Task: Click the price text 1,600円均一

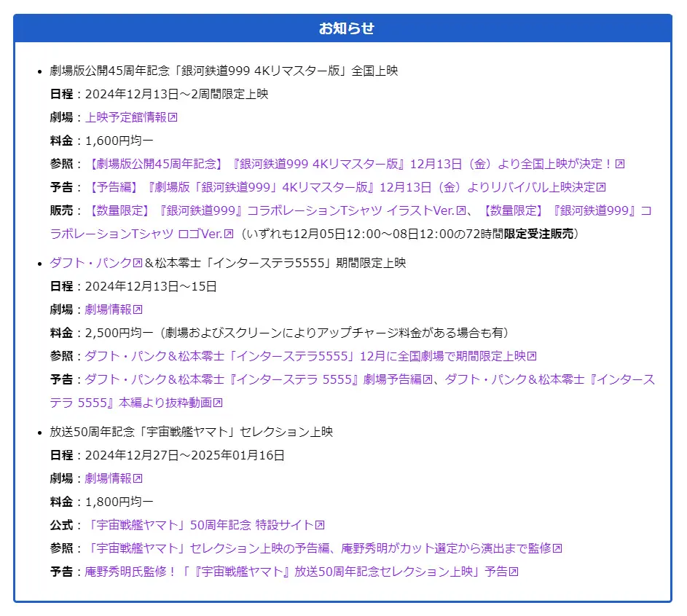Action: coord(119,141)
